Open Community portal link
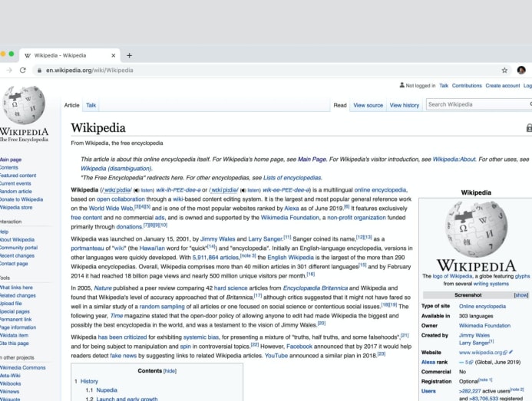The height and width of the screenshot is (401, 532). tap(18, 248)
